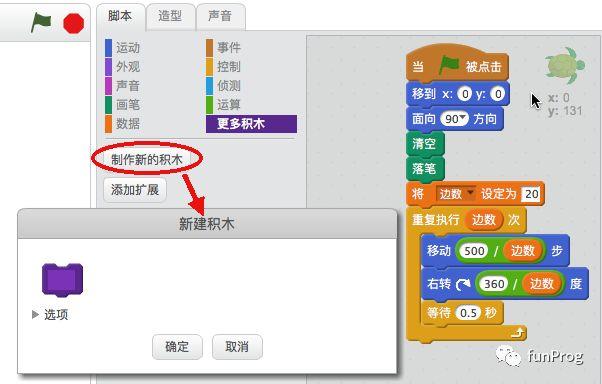Click the 落笔 pen block
602x384 pixels.
coord(425,169)
